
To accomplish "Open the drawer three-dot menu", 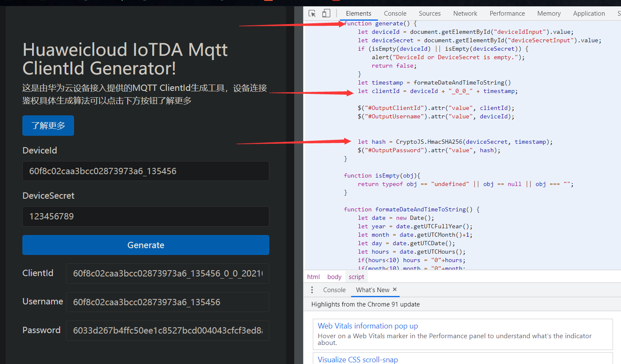I will (x=312, y=290).
